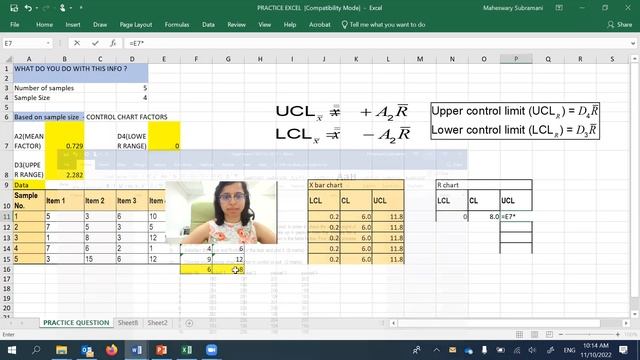Click the Select All corner triangle
This screenshot has width=640, height=360.
pos(8,59)
